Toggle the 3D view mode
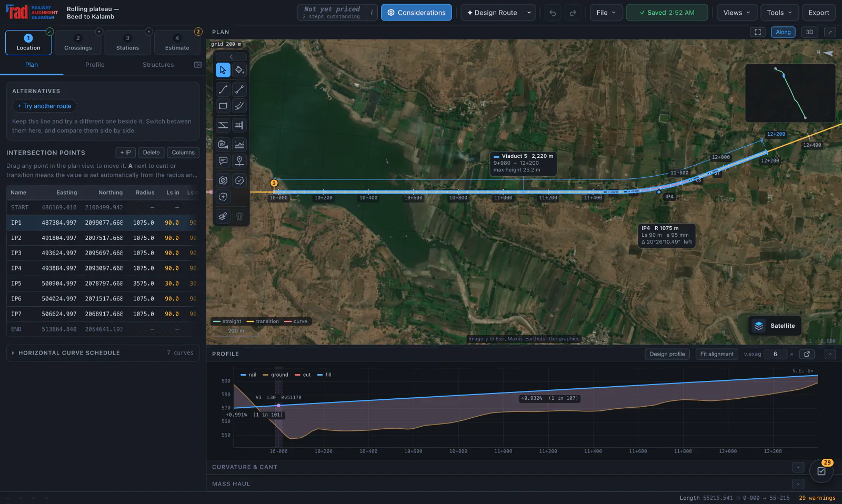 pyautogui.click(x=809, y=32)
